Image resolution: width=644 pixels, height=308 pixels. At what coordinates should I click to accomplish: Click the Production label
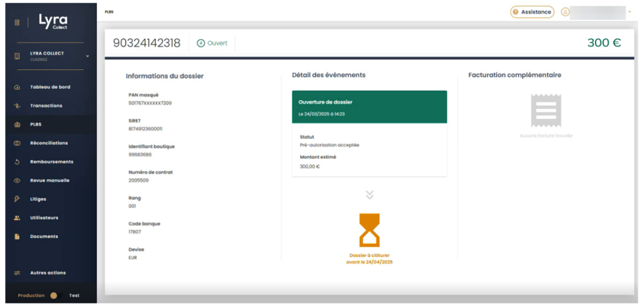[31, 295]
